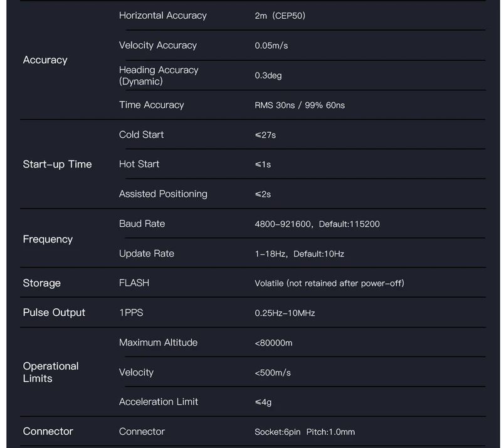Click the Assisted Positioning label
Screen dimensions: 504x448
[163, 194]
